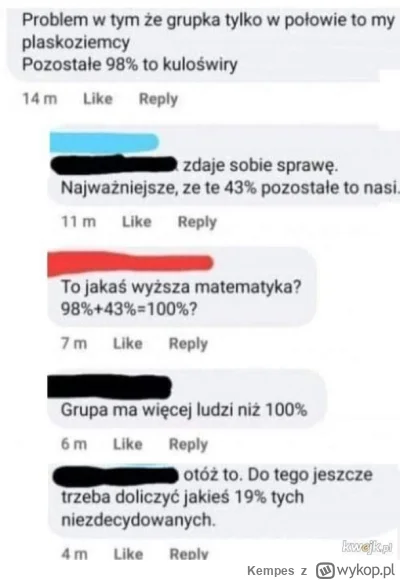Like the '43% pozostałe to nasi' comment

pyautogui.click(x=137, y=222)
